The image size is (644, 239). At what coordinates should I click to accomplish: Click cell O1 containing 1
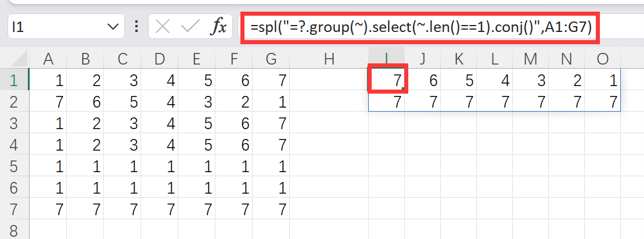602,81
